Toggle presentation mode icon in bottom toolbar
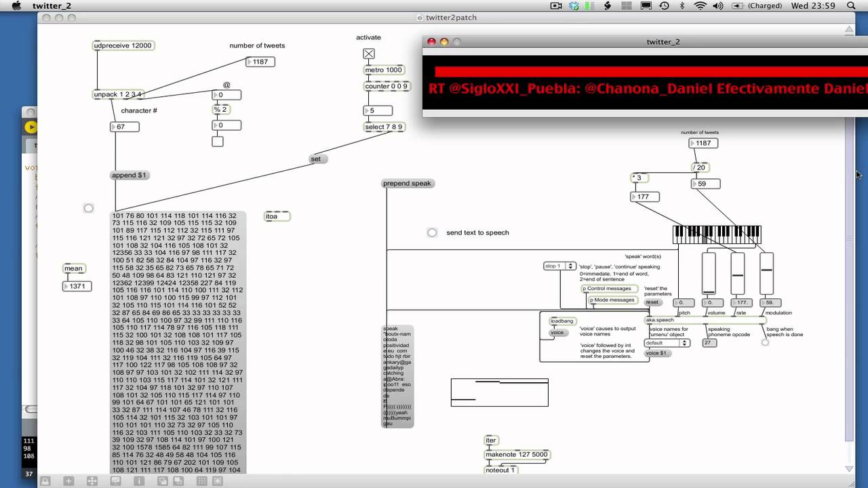Image resolution: width=868 pixels, height=488 pixels. pos(115,481)
